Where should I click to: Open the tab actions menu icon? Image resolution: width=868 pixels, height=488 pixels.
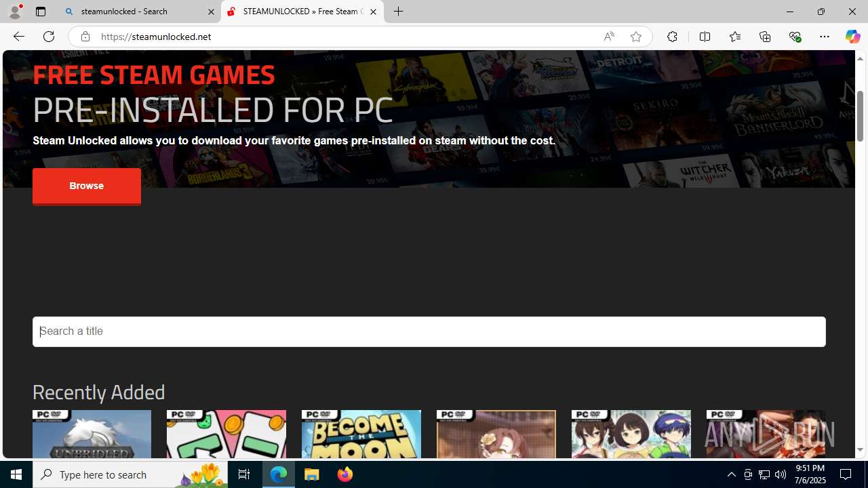pos(41,12)
